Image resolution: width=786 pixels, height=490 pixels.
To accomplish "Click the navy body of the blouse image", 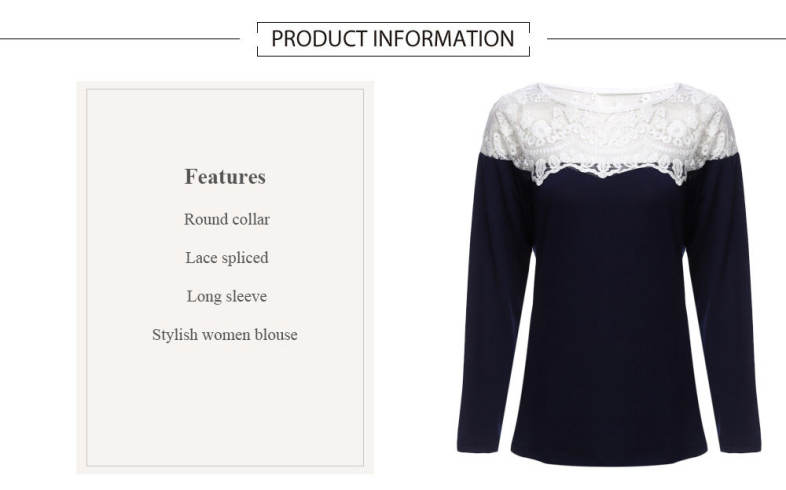I will (609, 321).
